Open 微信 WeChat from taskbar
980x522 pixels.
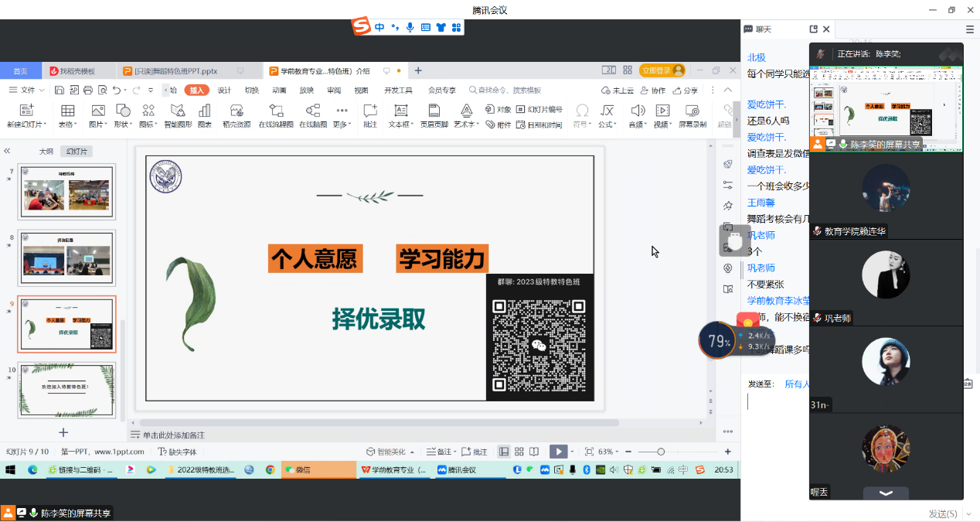coord(318,469)
